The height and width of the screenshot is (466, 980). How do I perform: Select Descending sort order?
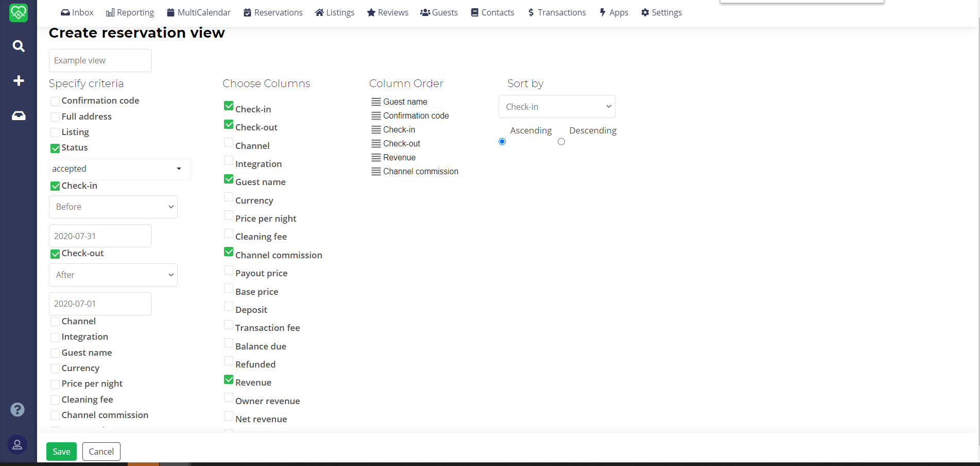tap(561, 142)
